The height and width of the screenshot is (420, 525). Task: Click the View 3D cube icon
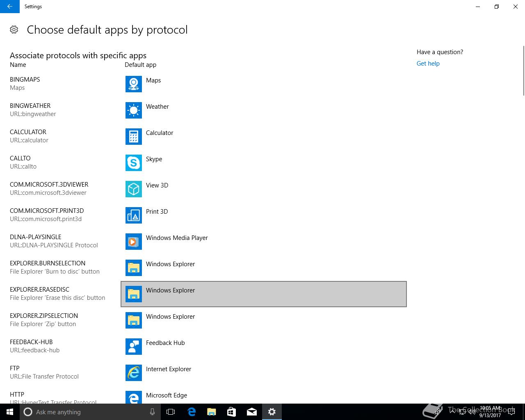click(x=134, y=189)
